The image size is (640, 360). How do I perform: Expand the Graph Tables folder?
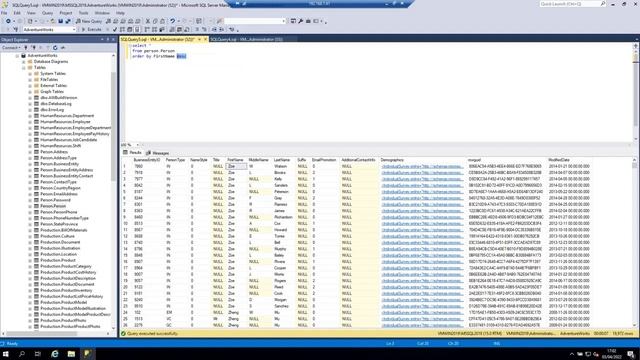point(30,91)
